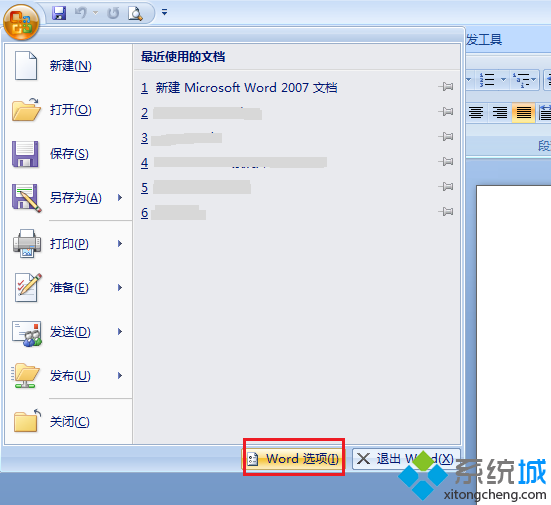Screen dimensions: 551x505
Task: Click the 退出 Word(X) button
Action: [x=406, y=459]
